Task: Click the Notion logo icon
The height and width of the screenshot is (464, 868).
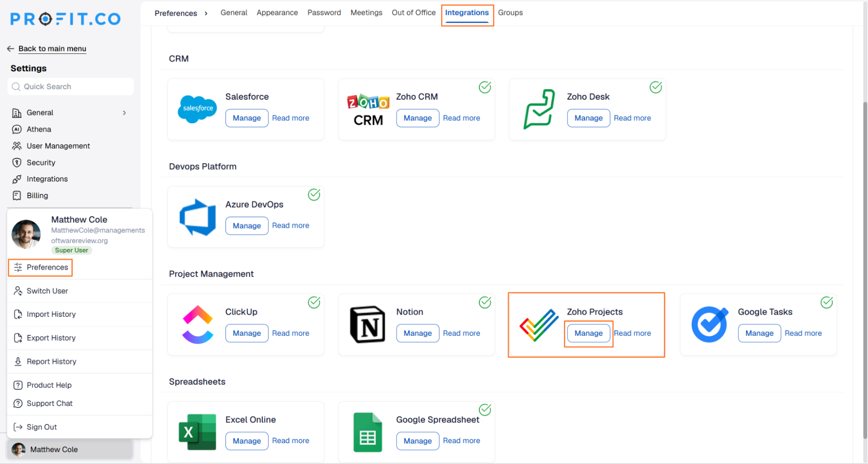Action: click(x=368, y=325)
